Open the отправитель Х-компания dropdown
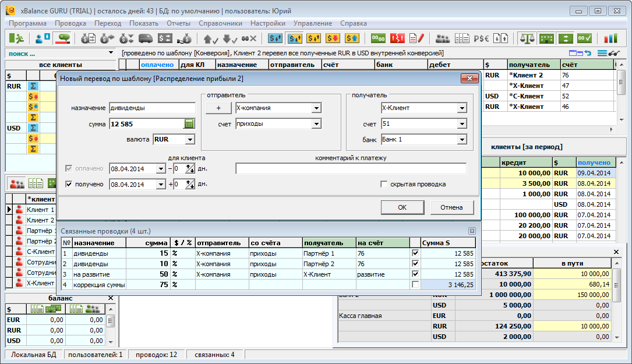The height and width of the screenshot is (364, 632). [x=316, y=108]
